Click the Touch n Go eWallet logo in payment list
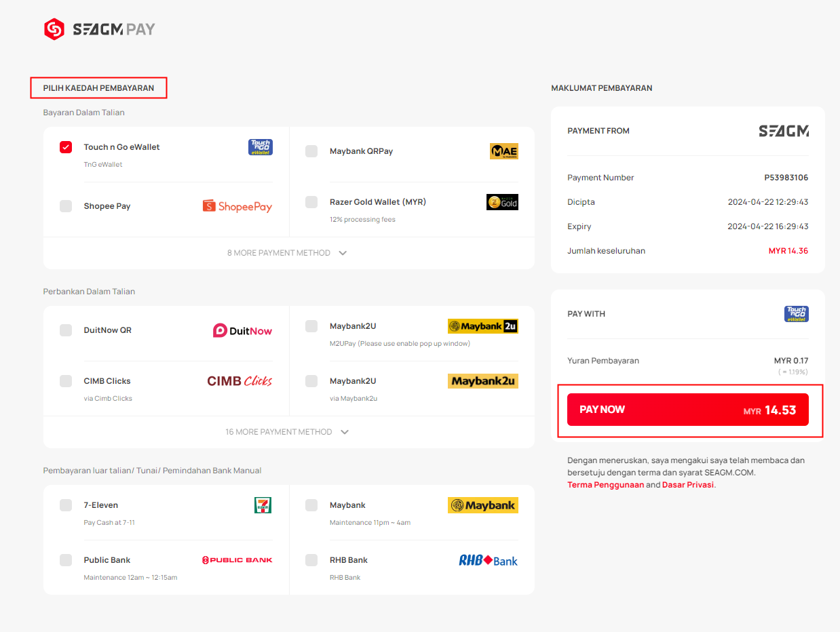Screen dimensions: 840x632 point(261,147)
